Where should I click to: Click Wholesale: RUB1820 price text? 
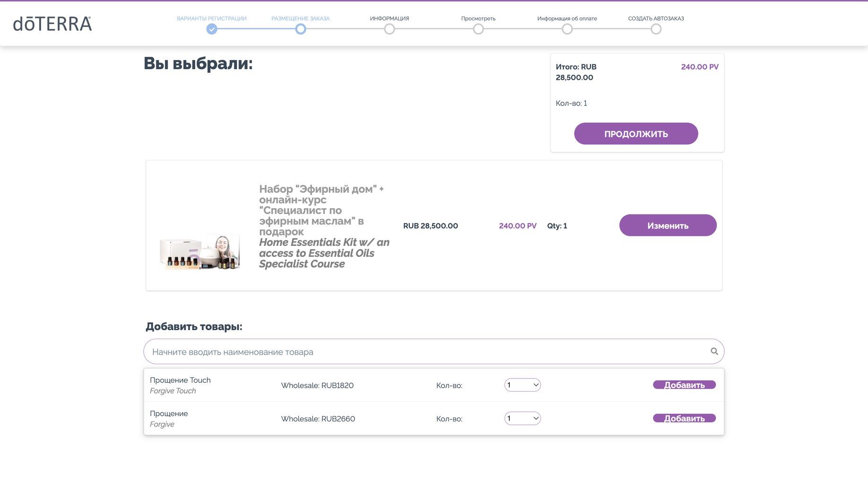pyautogui.click(x=317, y=385)
